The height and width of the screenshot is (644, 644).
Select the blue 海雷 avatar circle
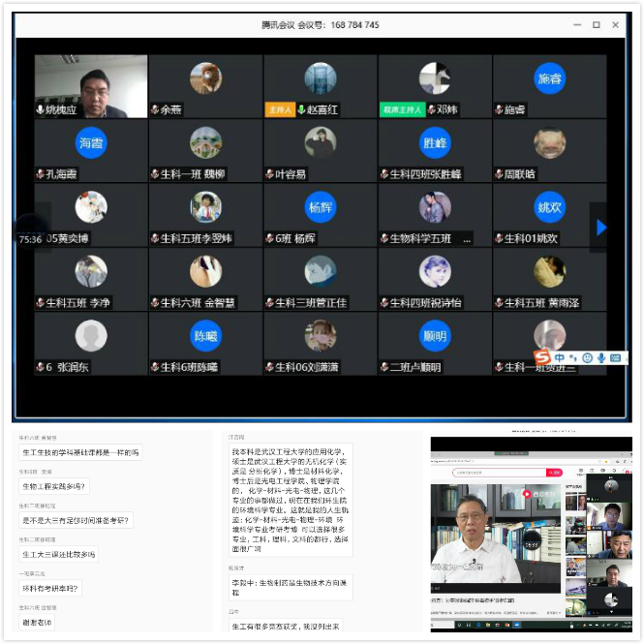point(91,142)
